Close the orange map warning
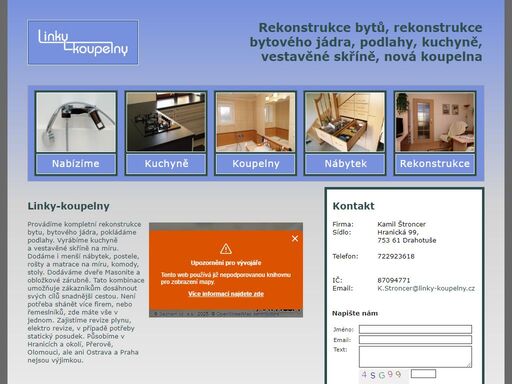The width and height of the screenshot is (512, 384). tap(295, 239)
